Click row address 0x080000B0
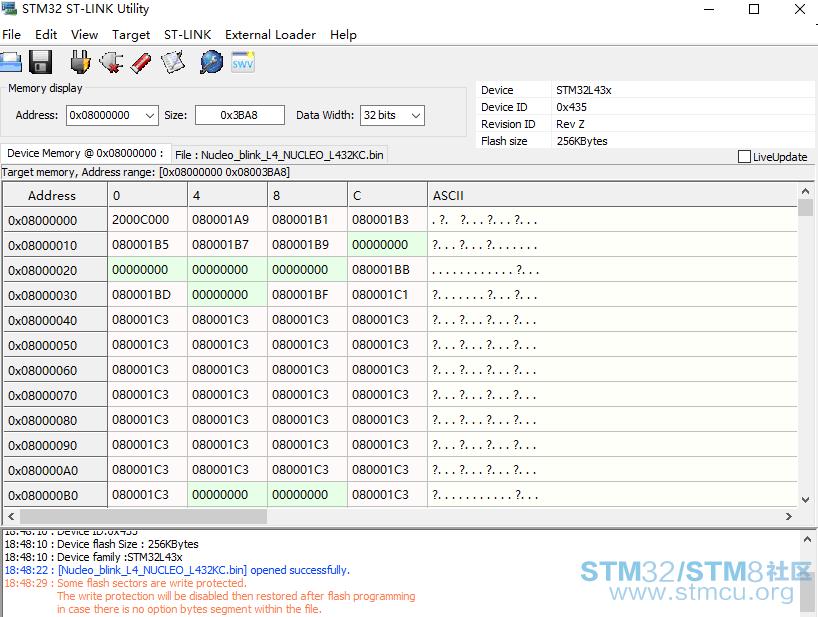This screenshot has width=818, height=617. tap(55, 495)
